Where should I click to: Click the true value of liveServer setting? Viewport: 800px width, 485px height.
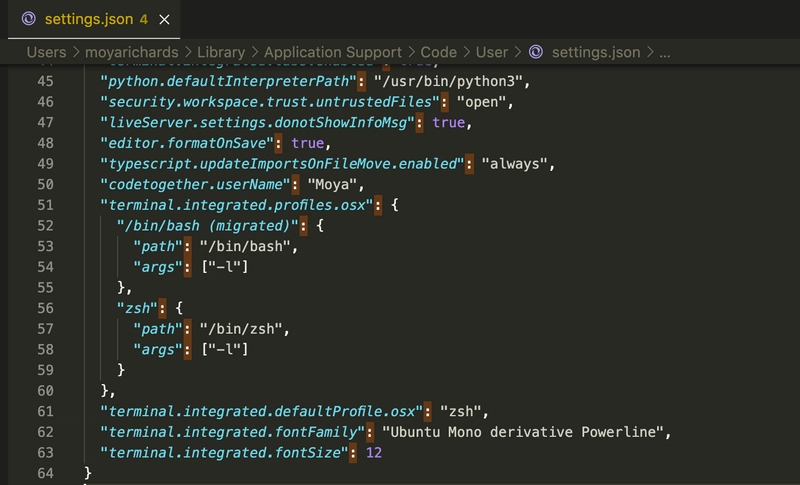pyautogui.click(x=448, y=122)
